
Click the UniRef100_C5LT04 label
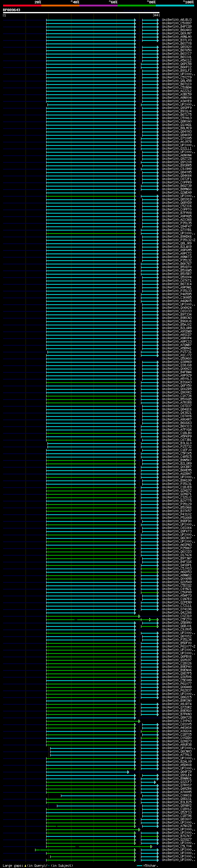coord(177,846)
